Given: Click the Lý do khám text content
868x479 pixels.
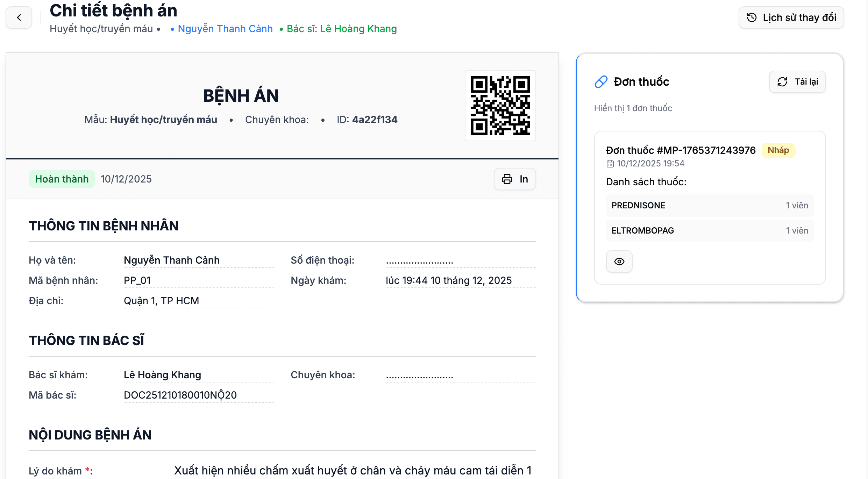Looking at the screenshot, I should click(x=353, y=471).
